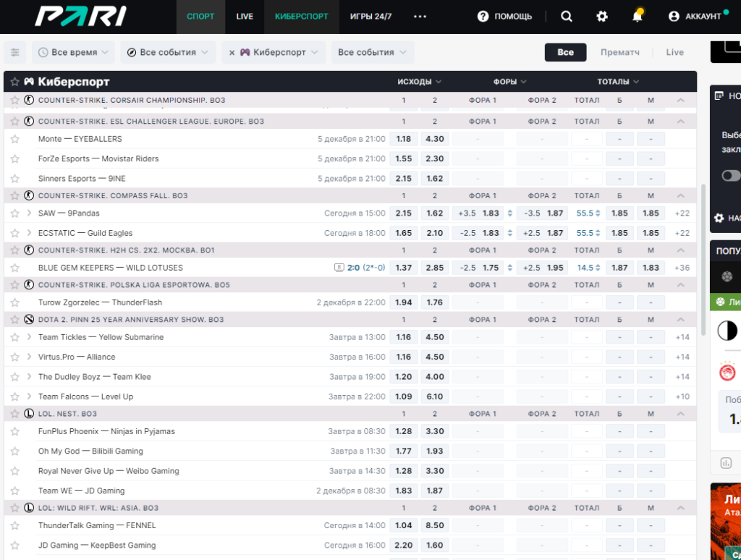This screenshot has height=560, width=741.
Task: Favorite the Monte — EYEBALLERS match
Action: (14, 139)
